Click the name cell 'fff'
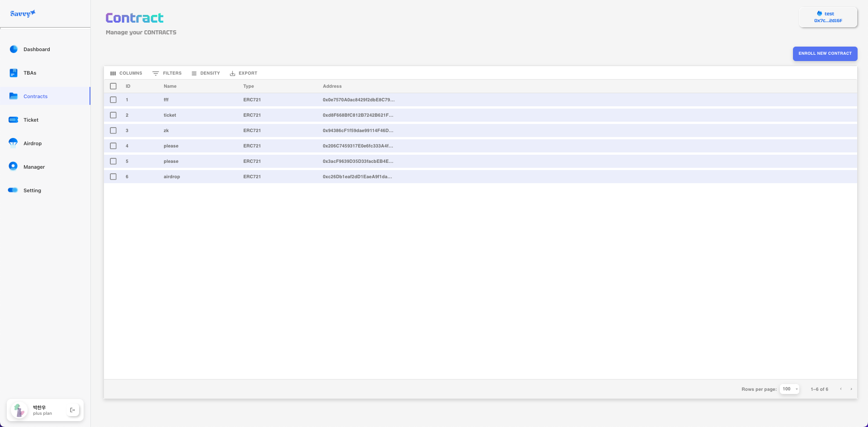The height and width of the screenshot is (427, 868). coord(166,100)
